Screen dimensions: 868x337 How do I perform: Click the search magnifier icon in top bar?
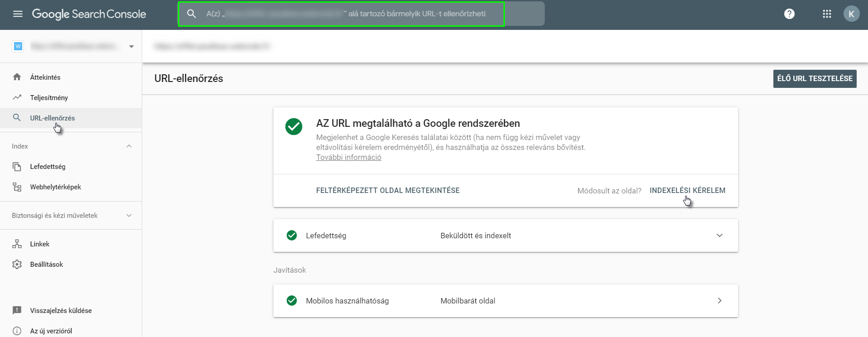[x=192, y=14]
